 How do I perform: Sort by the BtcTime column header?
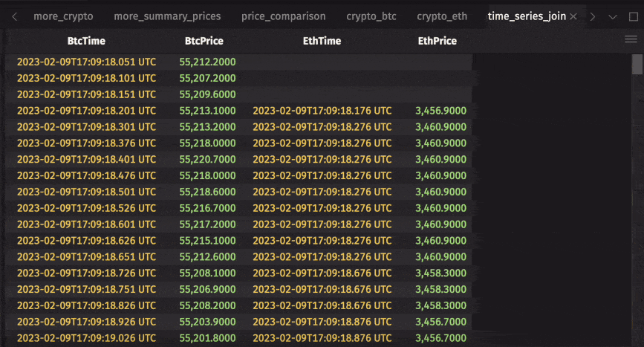pyautogui.click(x=86, y=41)
